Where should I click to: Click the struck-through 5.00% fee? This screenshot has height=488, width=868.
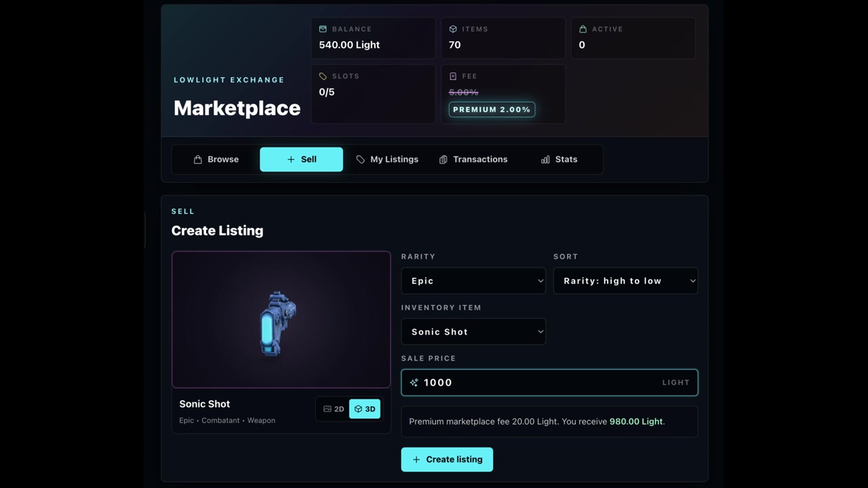coord(464,92)
